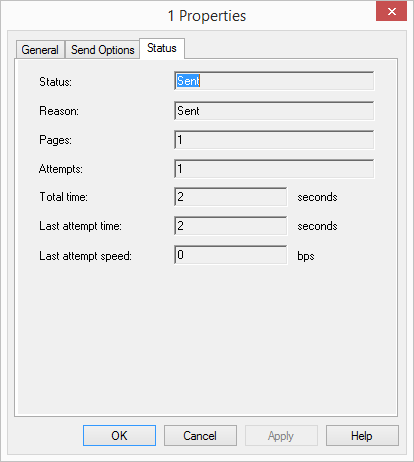Open the Send Options tab
This screenshot has width=414, height=462.
pos(102,50)
